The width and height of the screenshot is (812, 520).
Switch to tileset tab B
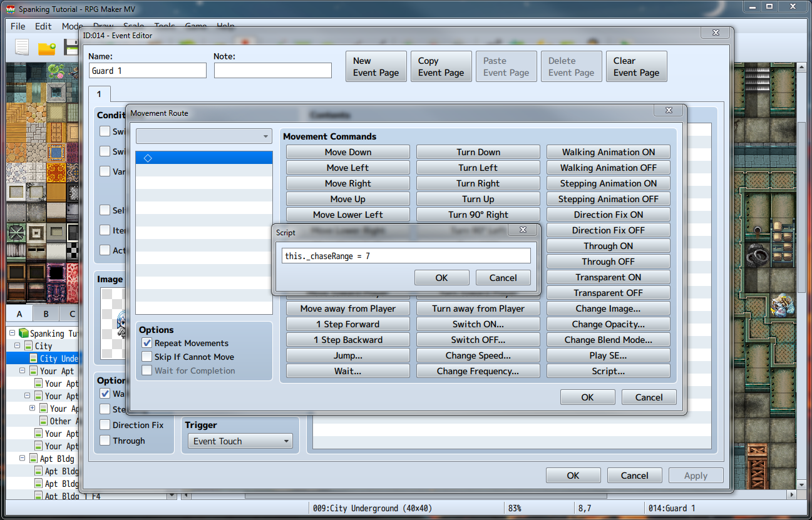46,314
